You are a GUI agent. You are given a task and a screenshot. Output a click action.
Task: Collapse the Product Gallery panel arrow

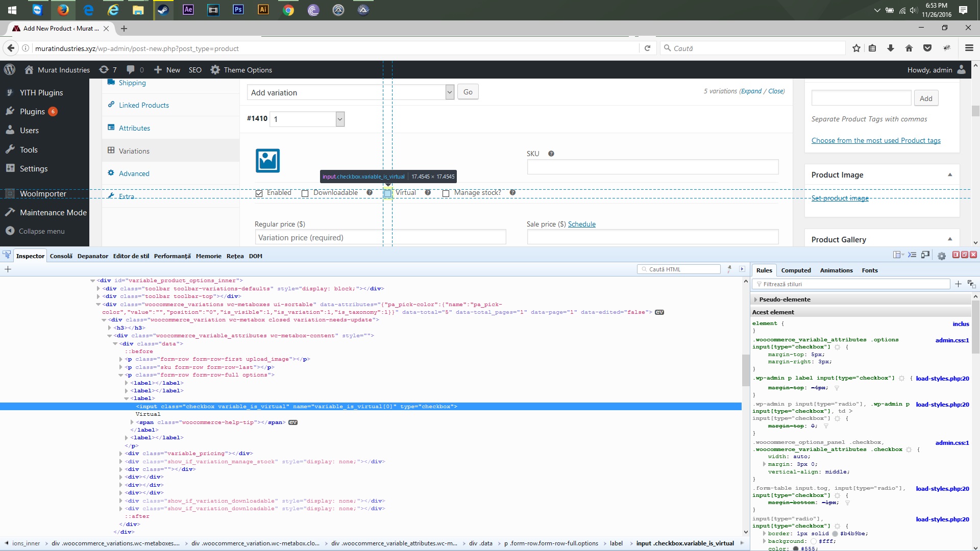click(950, 239)
